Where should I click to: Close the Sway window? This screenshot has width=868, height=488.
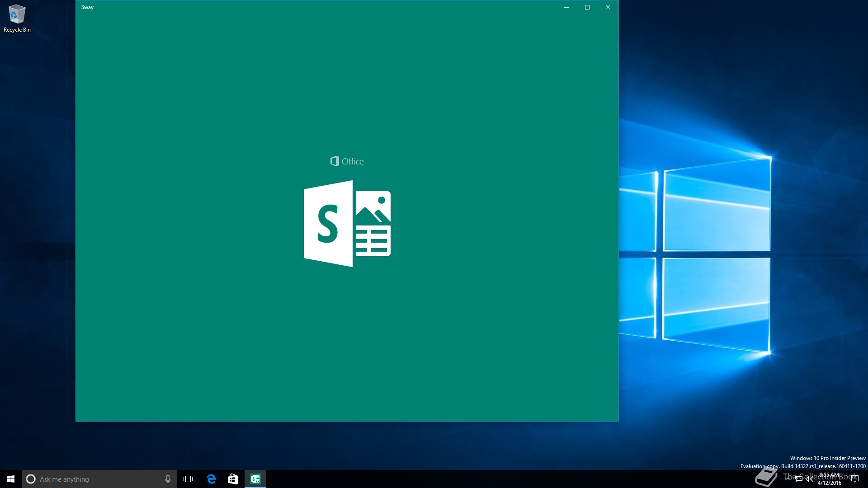(608, 7)
